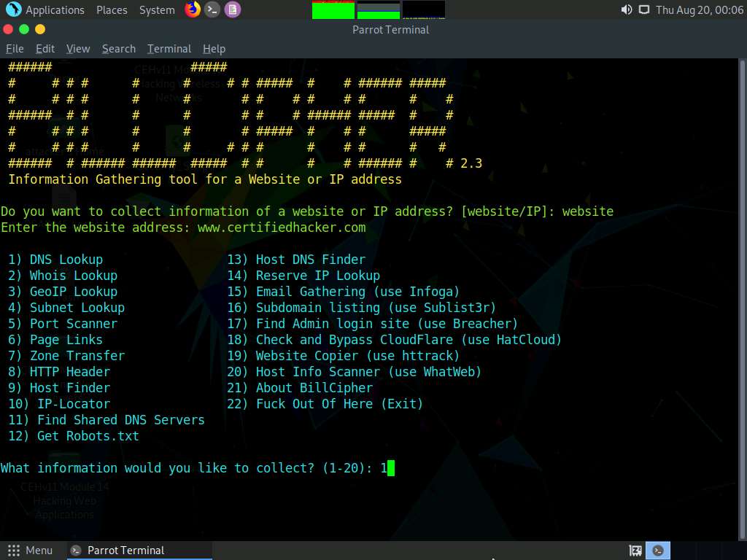Click the '7) Zone Transfer' line

pyautogui.click(x=66, y=356)
